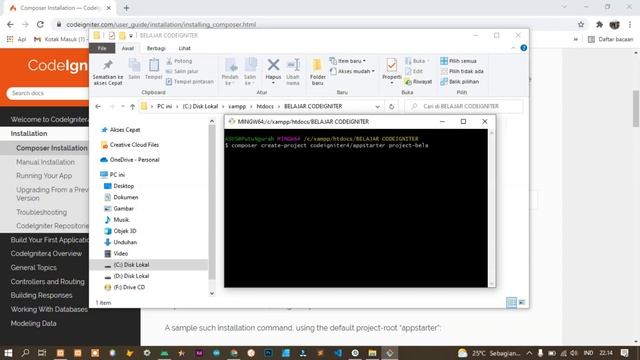The height and width of the screenshot is (360, 640).
Task: Reload the Chrome page
Action: (x=40, y=24)
